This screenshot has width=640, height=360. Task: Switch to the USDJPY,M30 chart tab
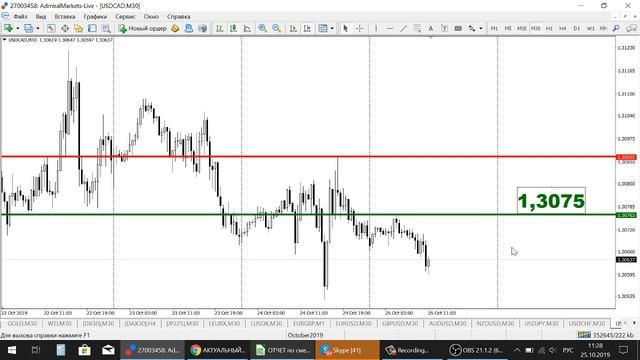pyautogui.click(x=541, y=323)
